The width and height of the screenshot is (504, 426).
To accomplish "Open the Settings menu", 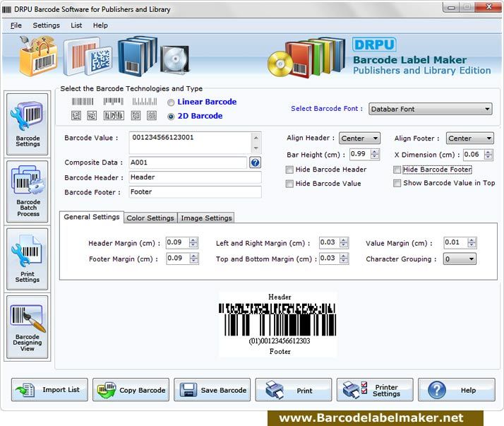I will [x=47, y=25].
